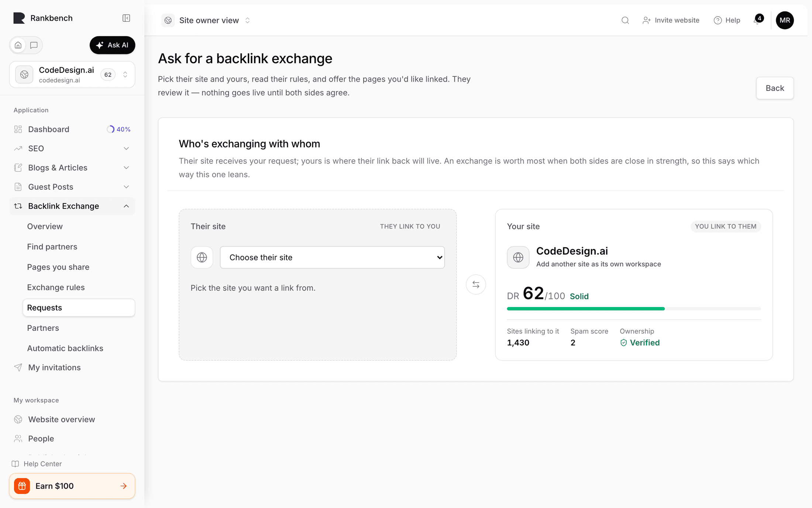The height and width of the screenshot is (508, 812).
Task: Collapse the sidebar panel icon
Action: 126,18
